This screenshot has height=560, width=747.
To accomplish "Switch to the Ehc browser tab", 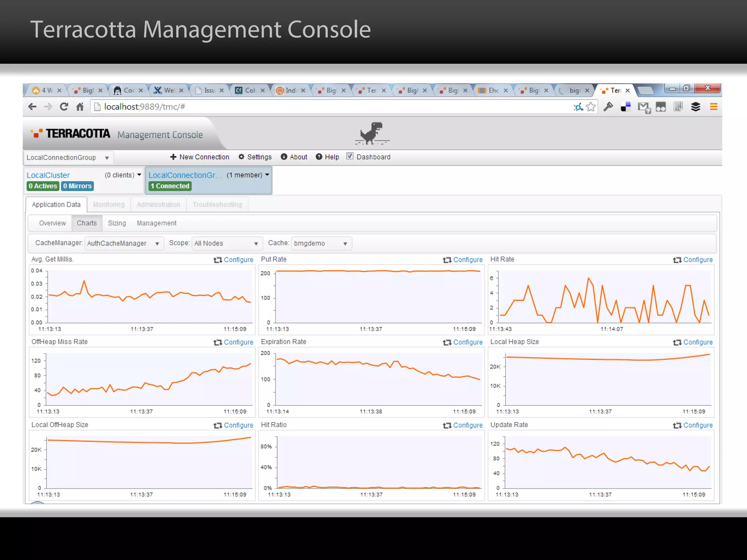I will [x=493, y=90].
